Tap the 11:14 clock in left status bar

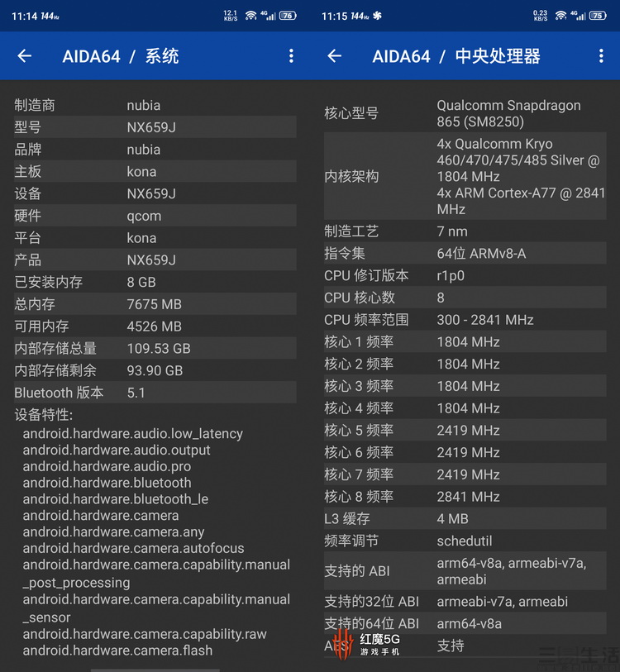pos(25,17)
